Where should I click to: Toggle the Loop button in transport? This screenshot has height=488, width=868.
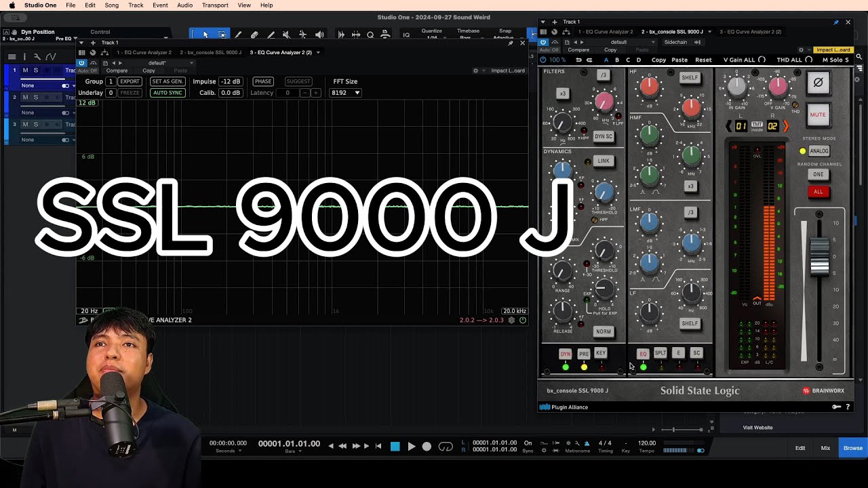coord(446,447)
